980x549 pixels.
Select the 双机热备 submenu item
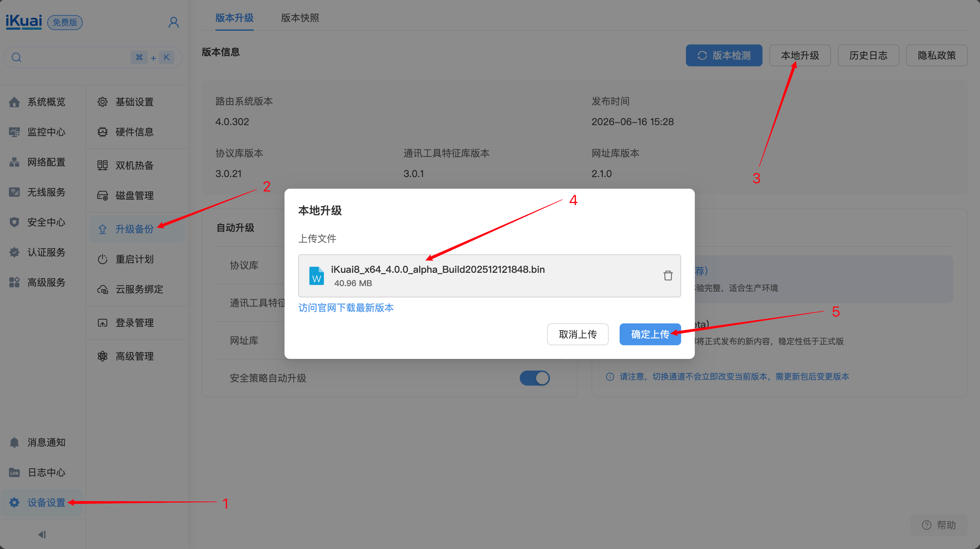(137, 165)
